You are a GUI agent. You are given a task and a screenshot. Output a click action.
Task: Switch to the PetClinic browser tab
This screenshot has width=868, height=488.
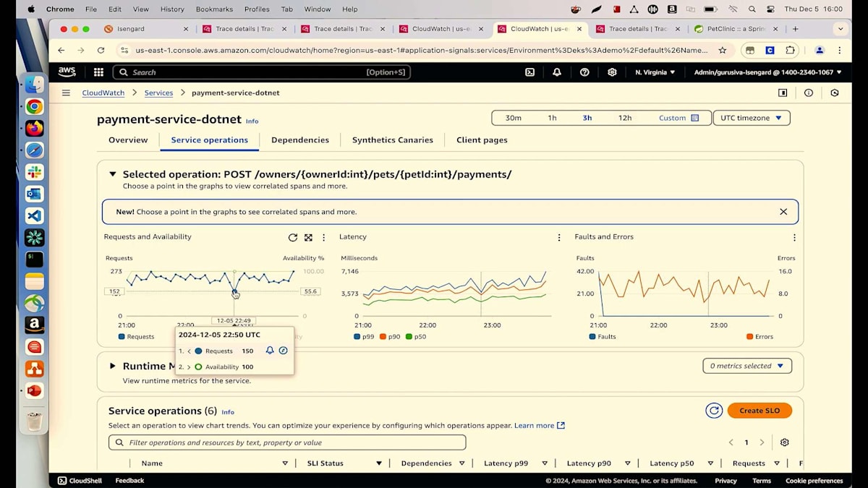[737, 29]
